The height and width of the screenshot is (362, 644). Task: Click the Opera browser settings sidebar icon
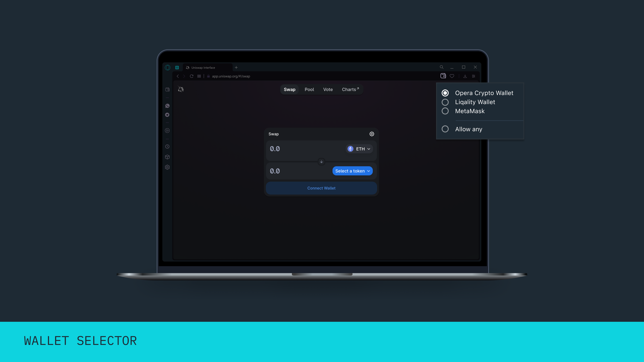point(168,167)
